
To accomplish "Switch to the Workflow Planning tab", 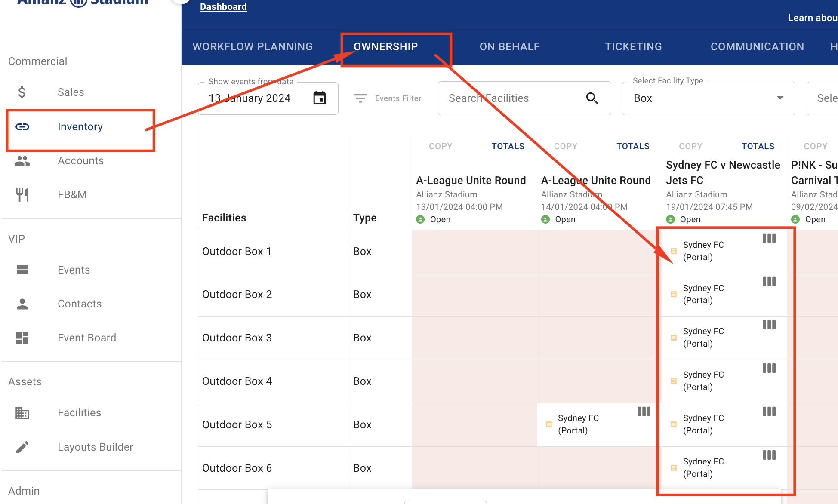I will point(253,46).
